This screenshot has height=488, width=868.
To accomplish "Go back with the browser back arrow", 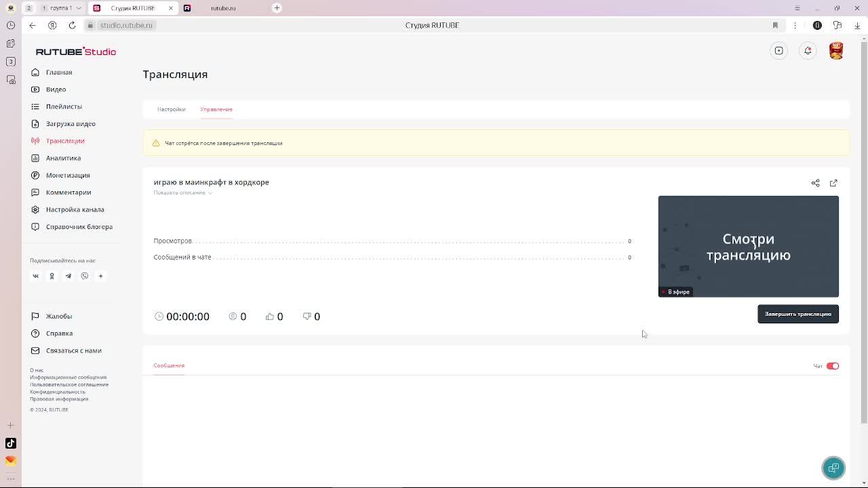I will pos(32,25).
